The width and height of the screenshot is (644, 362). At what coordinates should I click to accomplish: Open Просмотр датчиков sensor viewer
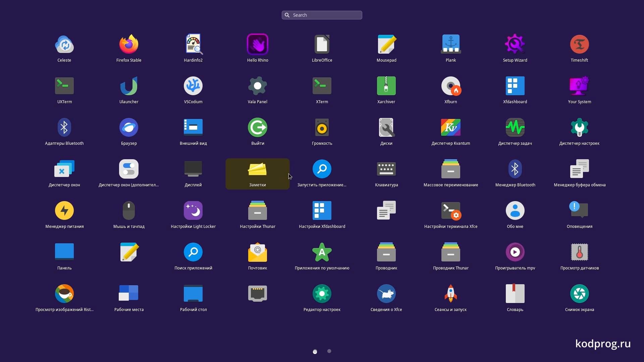click(580, 252)
